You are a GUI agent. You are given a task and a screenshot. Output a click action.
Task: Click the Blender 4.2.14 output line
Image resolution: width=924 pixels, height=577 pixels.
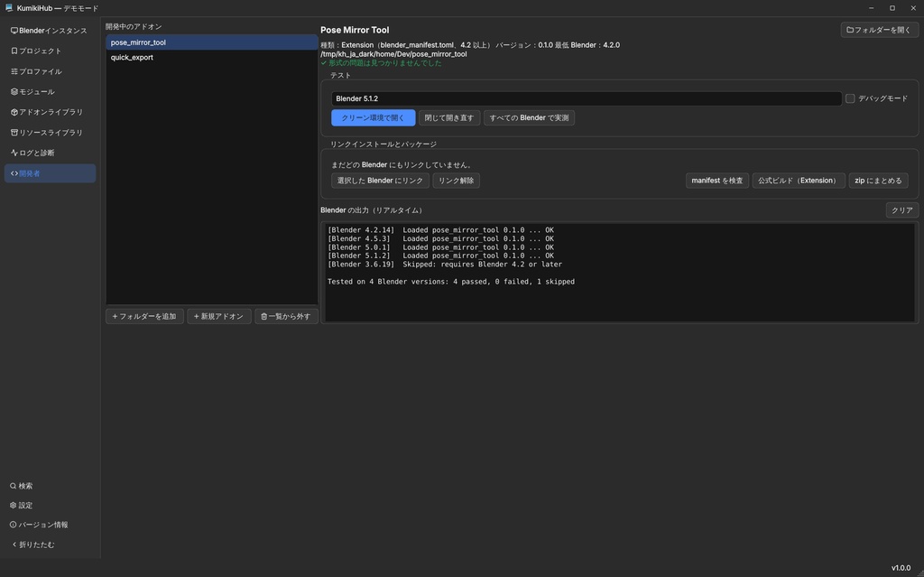(440, 230)
